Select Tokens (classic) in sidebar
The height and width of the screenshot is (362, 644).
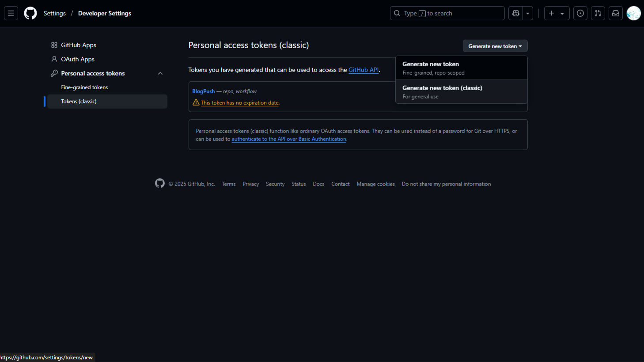click(x=107, y=102)
